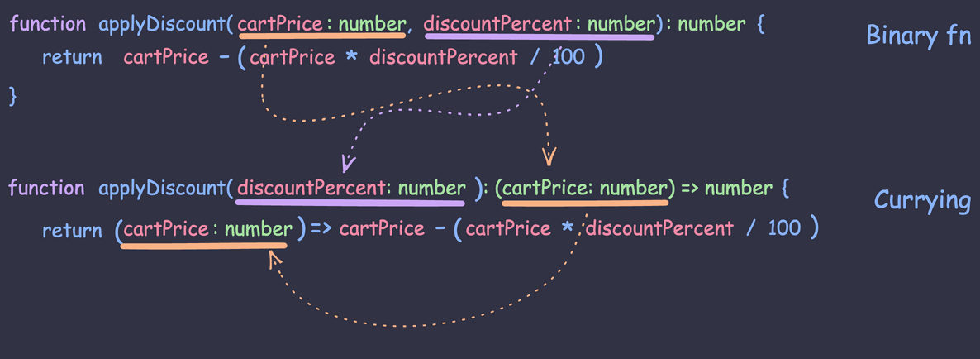This screenshot has height=359, width=980.
Task: Click the function keyword of the curried function
Action: [x=46, y=189]
